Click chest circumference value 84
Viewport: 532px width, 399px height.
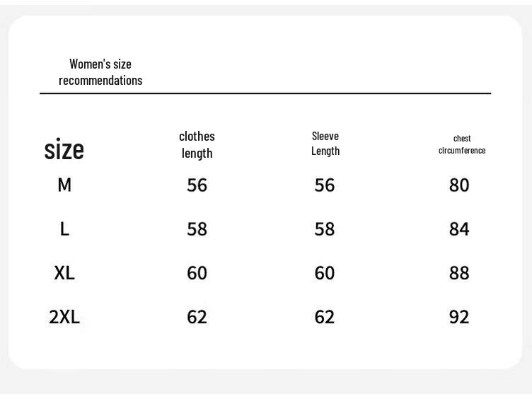tap(459, 229)
